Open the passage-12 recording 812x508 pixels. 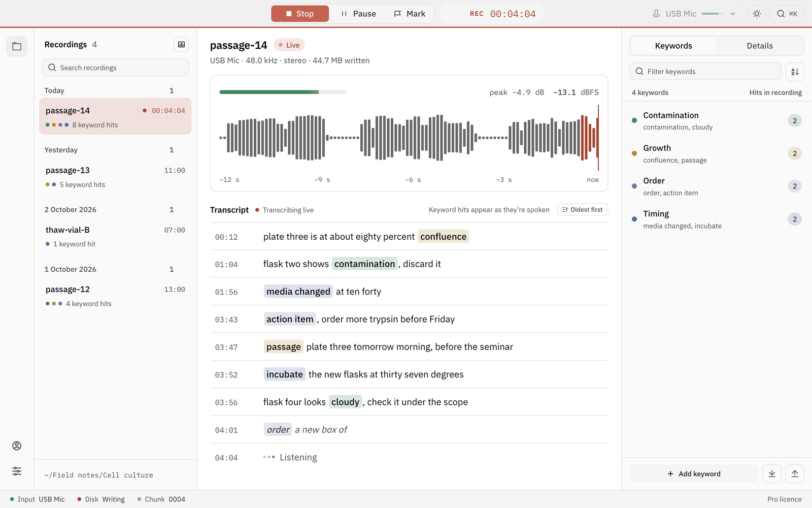tap(116, 296)
